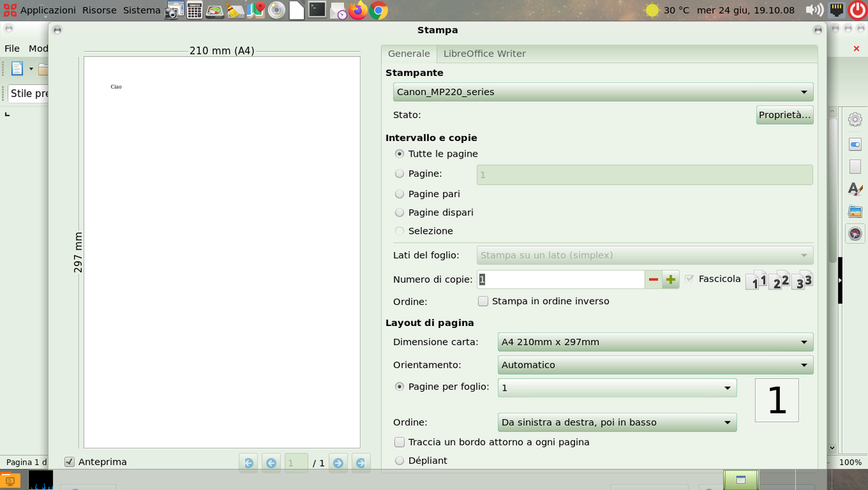This screenshot has height=490, width=868.
Task: Open the Da sinistra a destra order dropdown
Action: click(x=617, y=422)
